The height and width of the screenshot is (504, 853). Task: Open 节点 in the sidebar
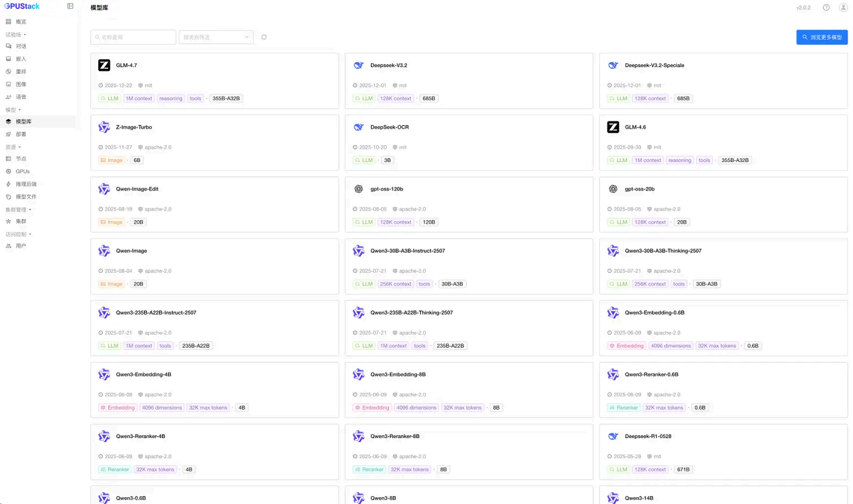38,159
